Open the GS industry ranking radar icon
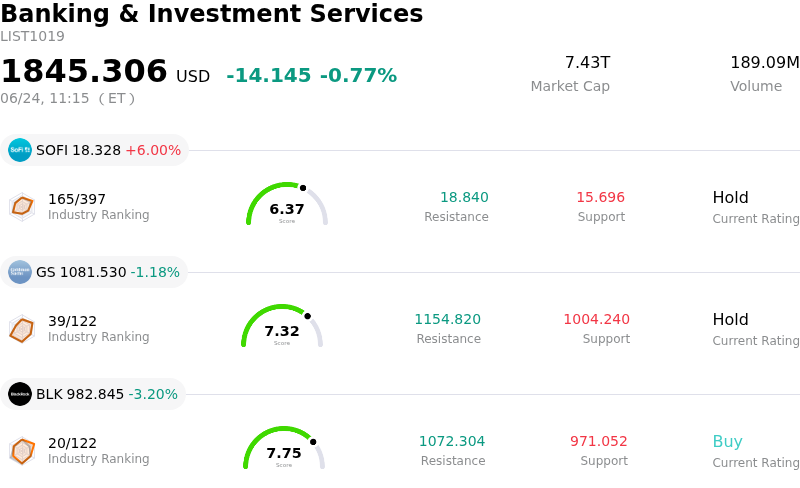800x488 pixels. point(22,329)
